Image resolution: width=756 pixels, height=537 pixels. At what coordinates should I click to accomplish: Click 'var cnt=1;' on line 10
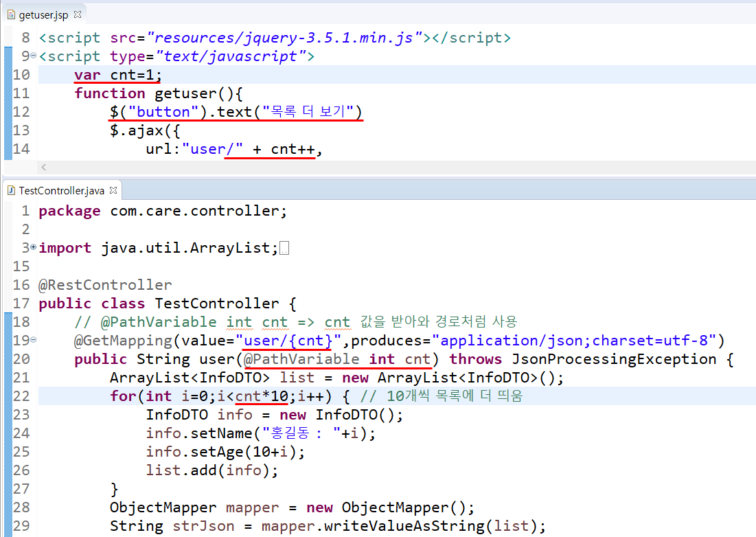[x=117, y=75]
